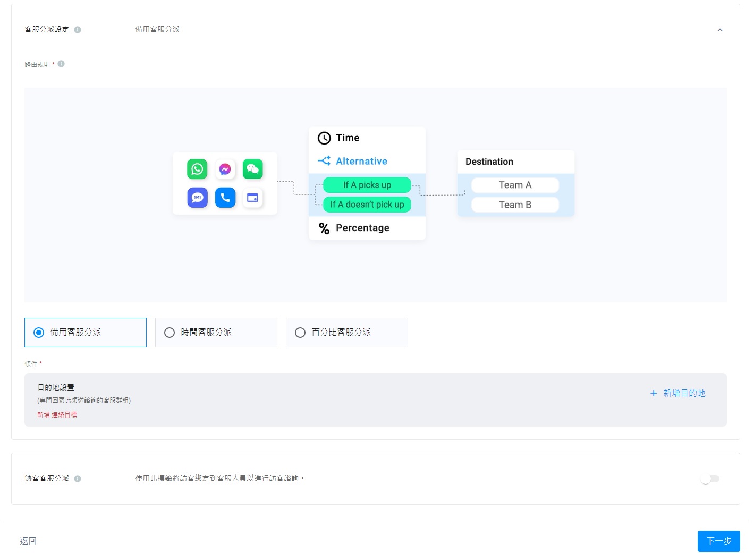Click the 目的地設置 heading text
Screen dimensions: 754x560
[x=56, y=387]
